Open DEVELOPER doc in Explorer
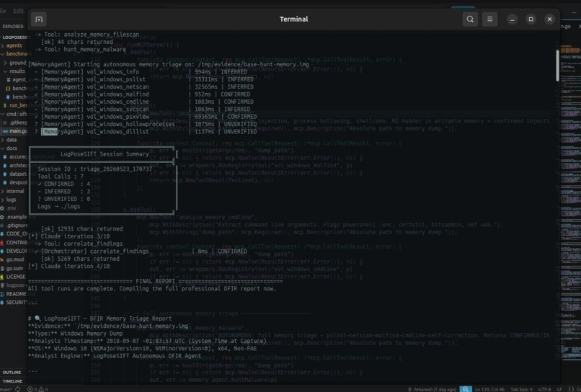581x392 pixels. [x=14, y=251]
